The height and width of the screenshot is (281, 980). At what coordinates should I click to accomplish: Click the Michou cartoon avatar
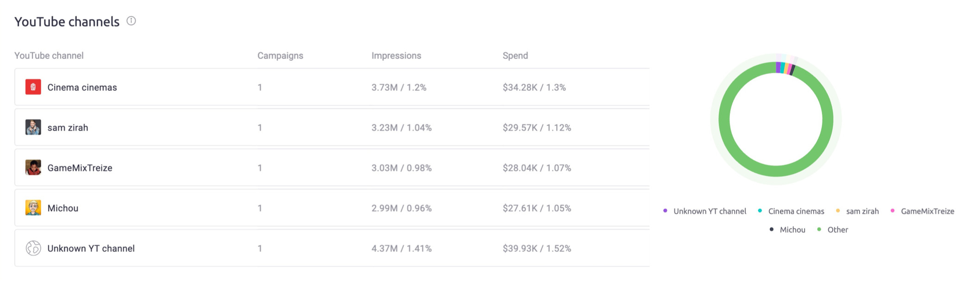[x=33, y=208]
